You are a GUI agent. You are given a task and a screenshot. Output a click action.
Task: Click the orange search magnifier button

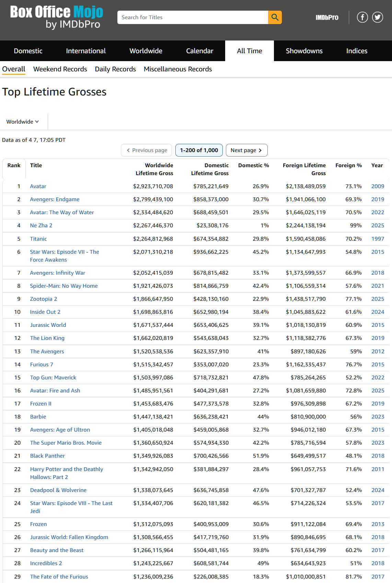coord(275,17)
